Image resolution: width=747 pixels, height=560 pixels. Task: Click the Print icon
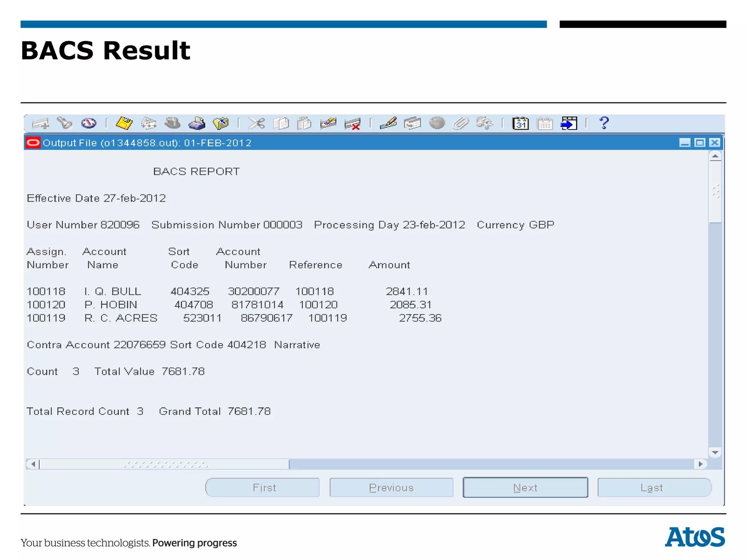tap(197, 123)
